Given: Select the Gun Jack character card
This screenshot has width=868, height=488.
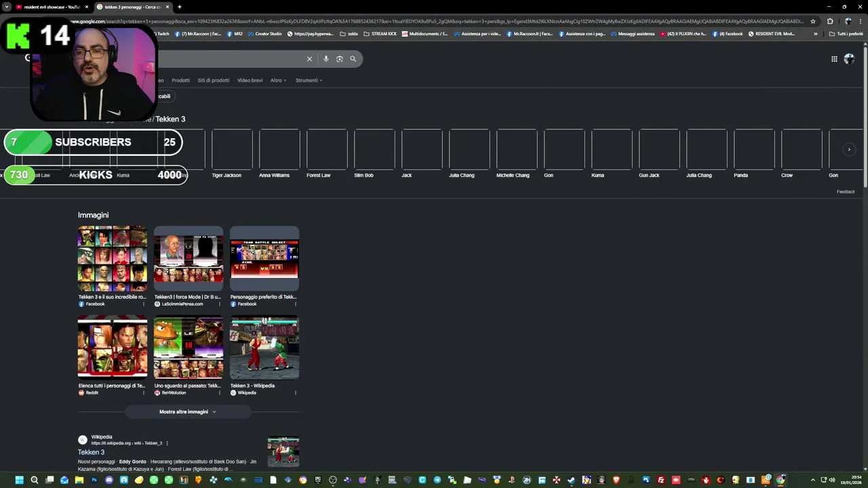Looking at the screenshot, I should click(659, 154).
